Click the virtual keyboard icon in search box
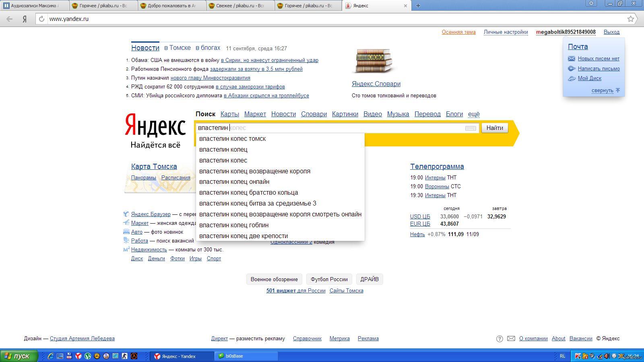Viewport: 644px width, 362px height. tap(470, 128)
